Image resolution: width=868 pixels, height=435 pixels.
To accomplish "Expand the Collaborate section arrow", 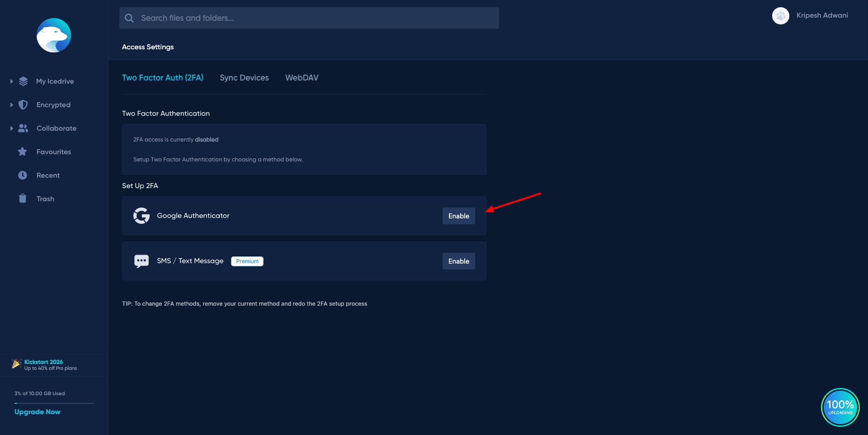I will tap(11, 128).
